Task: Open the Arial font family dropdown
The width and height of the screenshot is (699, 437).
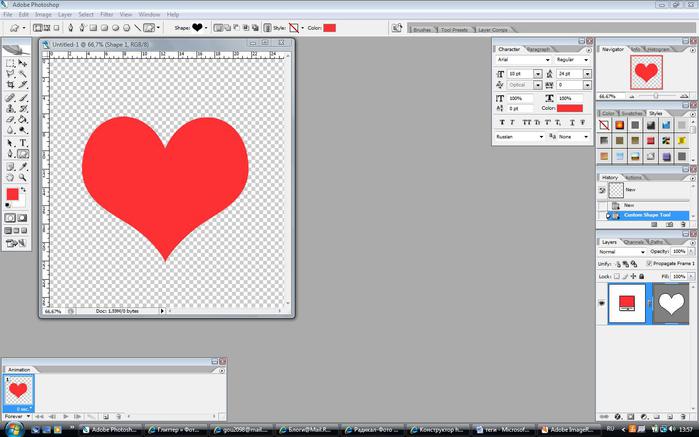Action: coord(547,60)
